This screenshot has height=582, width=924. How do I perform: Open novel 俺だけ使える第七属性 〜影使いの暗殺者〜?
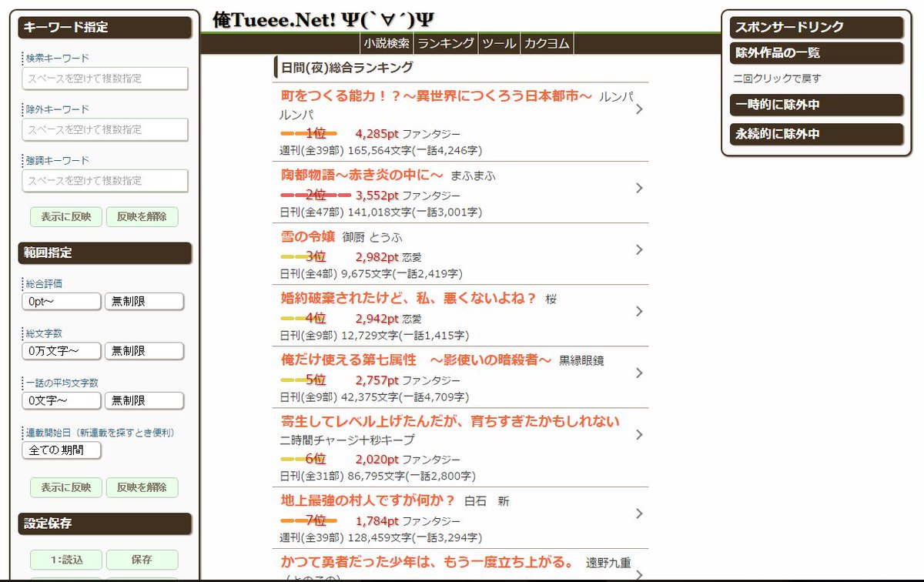(x=417, y=360)
